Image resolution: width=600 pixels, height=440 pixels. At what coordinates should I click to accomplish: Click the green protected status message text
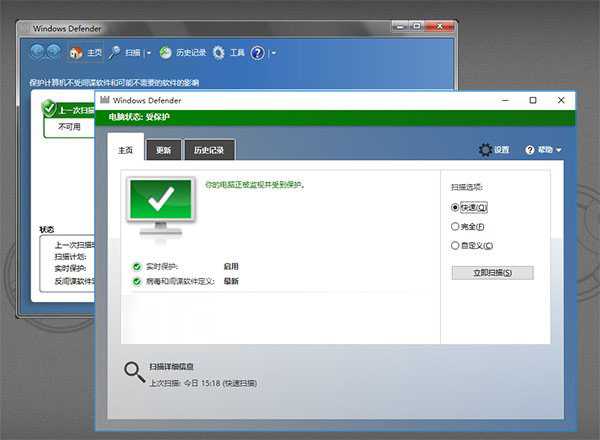(255, 185)
